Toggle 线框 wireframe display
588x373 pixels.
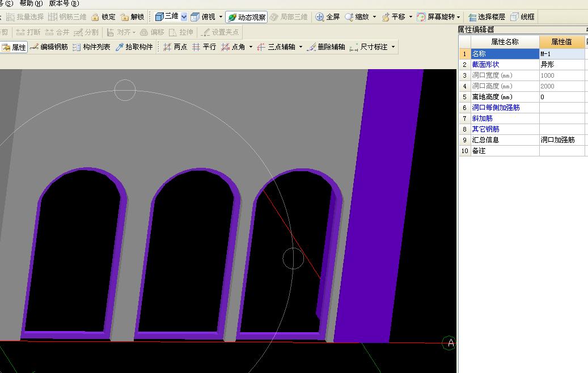(522, 17)
